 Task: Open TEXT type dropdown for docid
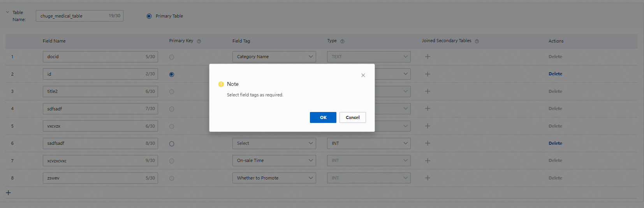click(x=369, y=57)
